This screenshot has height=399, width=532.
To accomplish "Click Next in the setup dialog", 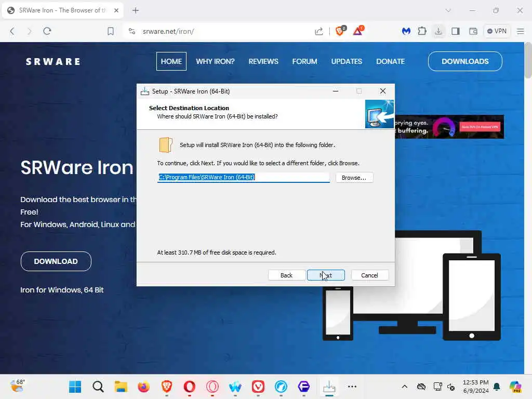I will pyautogui.click(x=326, y=275).
